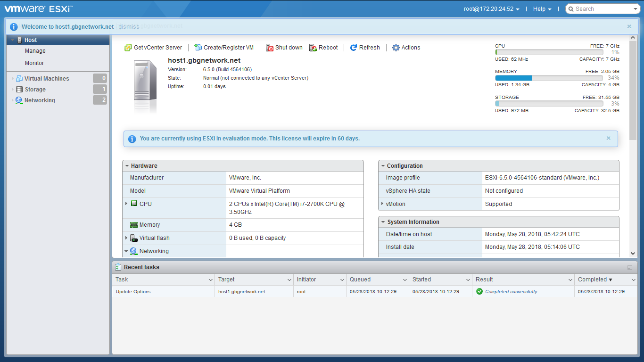This screenshot has width=644, height=362.
Task: Open the Search box dropdown arrow
Action: click(x=636, y=9)
